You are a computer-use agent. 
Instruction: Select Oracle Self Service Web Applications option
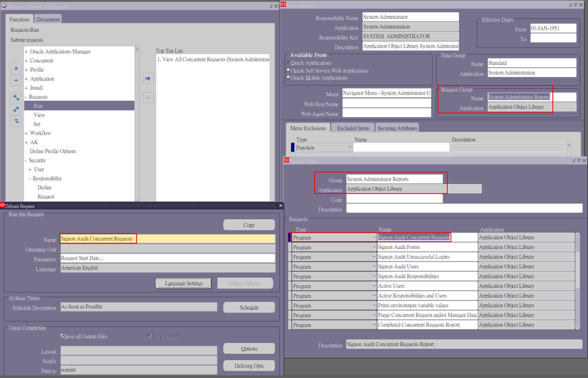[288, 70]
